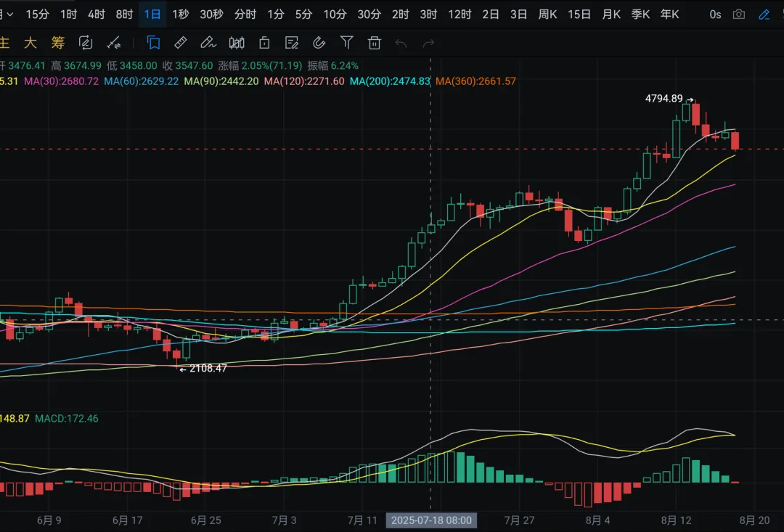Open the 季K quarterly chart
The width and height of the screenshot is (784, 532).
point(640,15)
